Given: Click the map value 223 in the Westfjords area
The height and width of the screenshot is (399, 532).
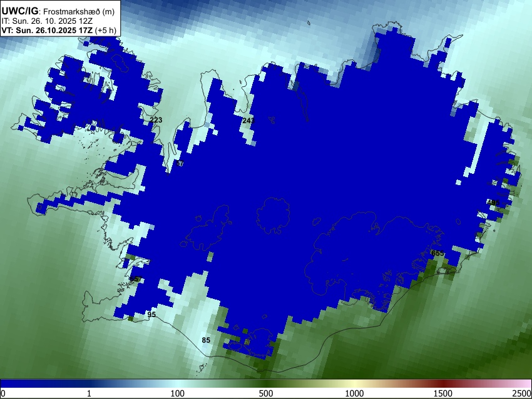Looking at the screenshot, I should tap(156, 119).
